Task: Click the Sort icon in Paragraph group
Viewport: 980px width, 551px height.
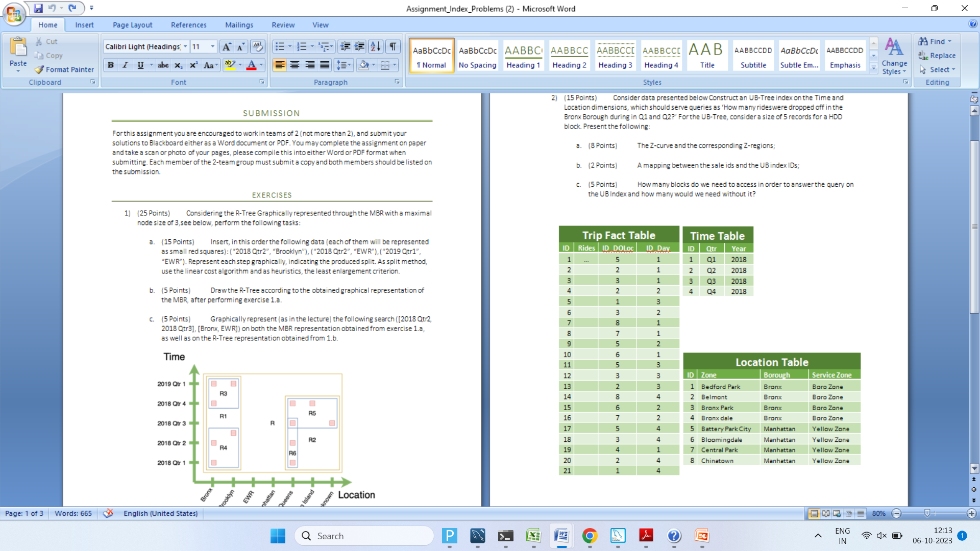Action: tap(375, 47)
